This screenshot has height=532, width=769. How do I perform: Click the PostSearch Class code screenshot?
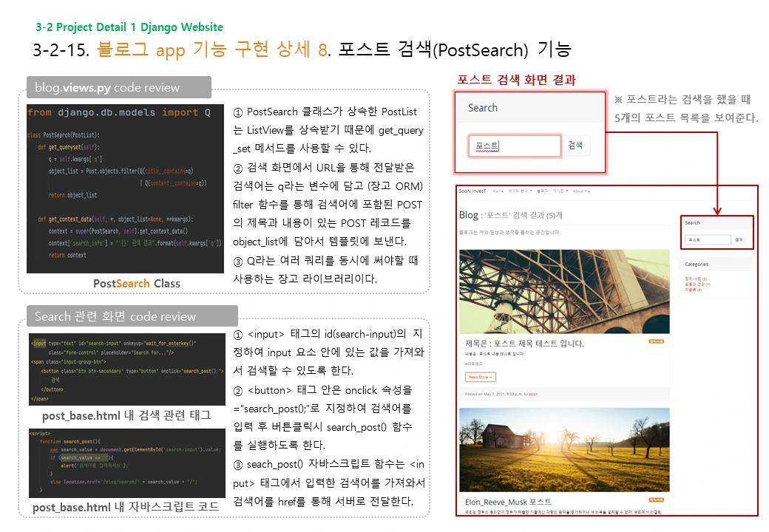point(125,188)
